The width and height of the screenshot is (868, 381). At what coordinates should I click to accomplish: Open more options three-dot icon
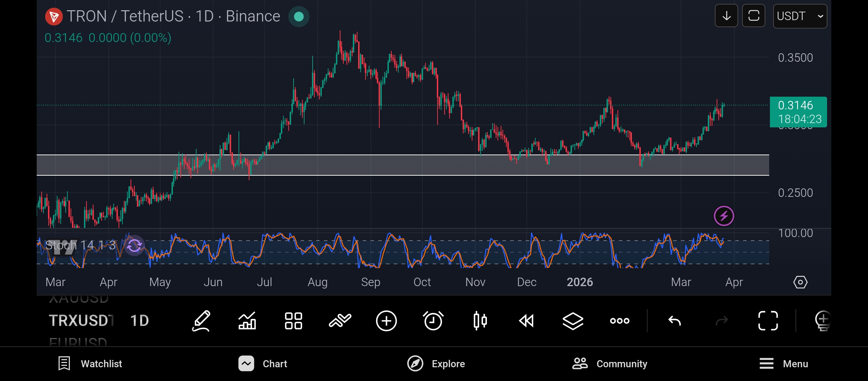click(x=620, y=321)
